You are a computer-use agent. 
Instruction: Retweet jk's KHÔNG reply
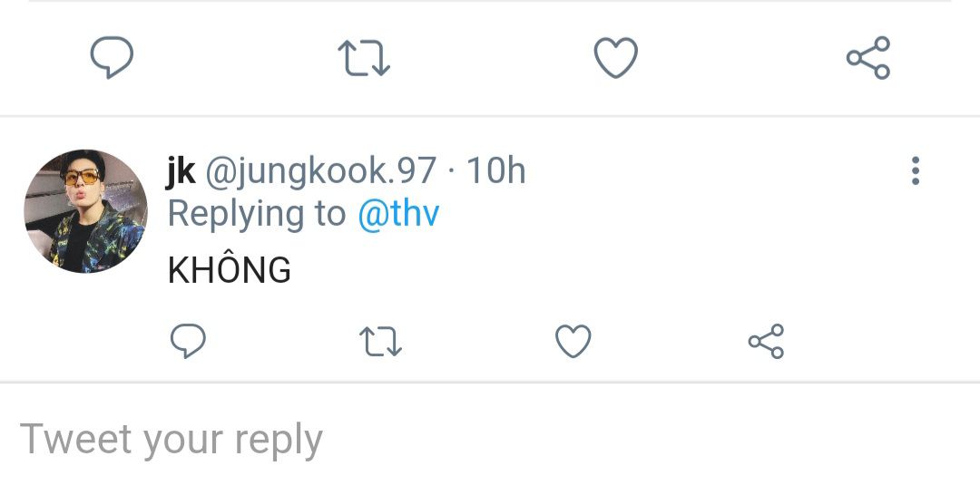380,342
